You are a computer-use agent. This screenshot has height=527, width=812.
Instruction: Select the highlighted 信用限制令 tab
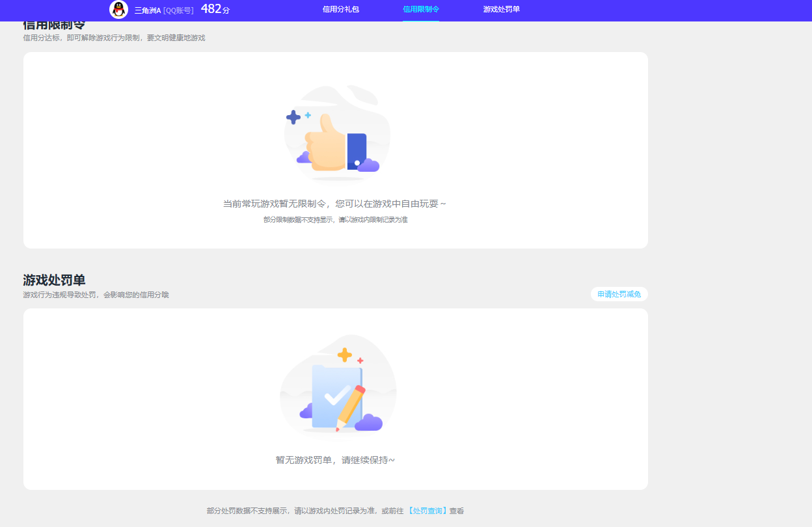(x=420, y=10)
